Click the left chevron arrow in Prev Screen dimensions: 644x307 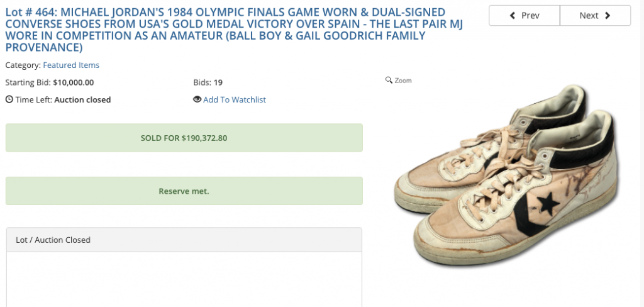(513, 16)
